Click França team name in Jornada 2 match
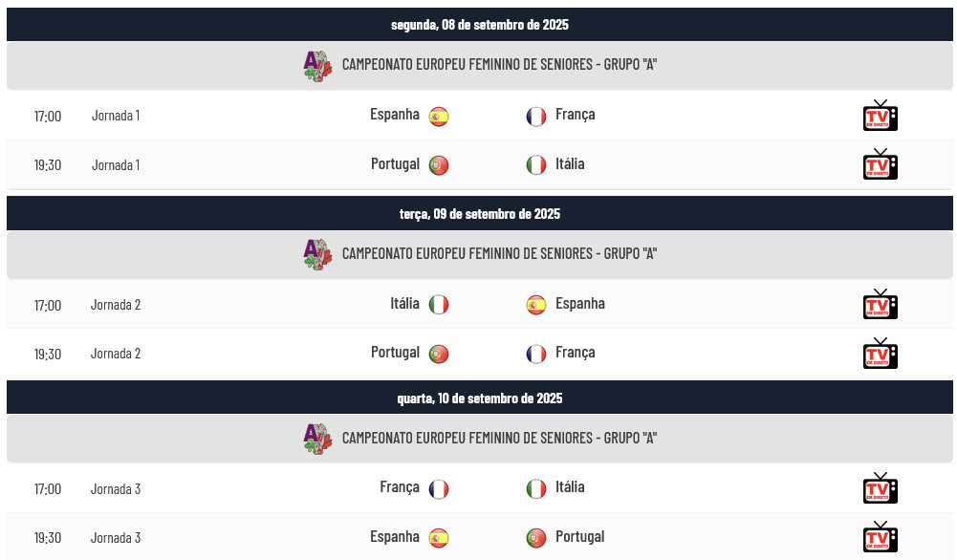 (575, 353)
